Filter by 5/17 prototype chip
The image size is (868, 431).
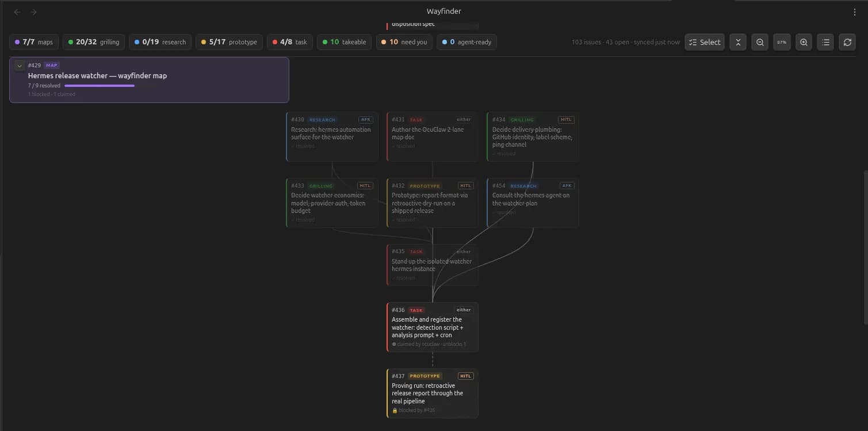click(229, 42)
